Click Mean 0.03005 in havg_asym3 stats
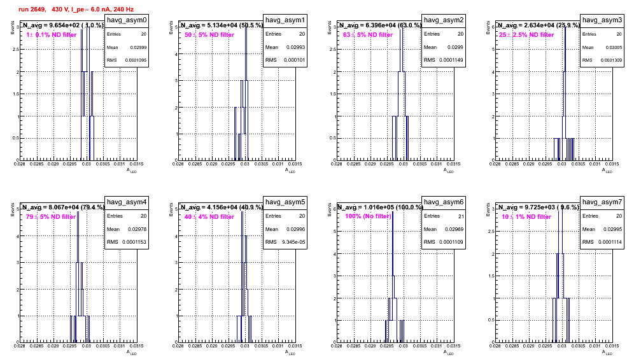The height and width of the screenshot is (364, 634). tap(602, 47)
